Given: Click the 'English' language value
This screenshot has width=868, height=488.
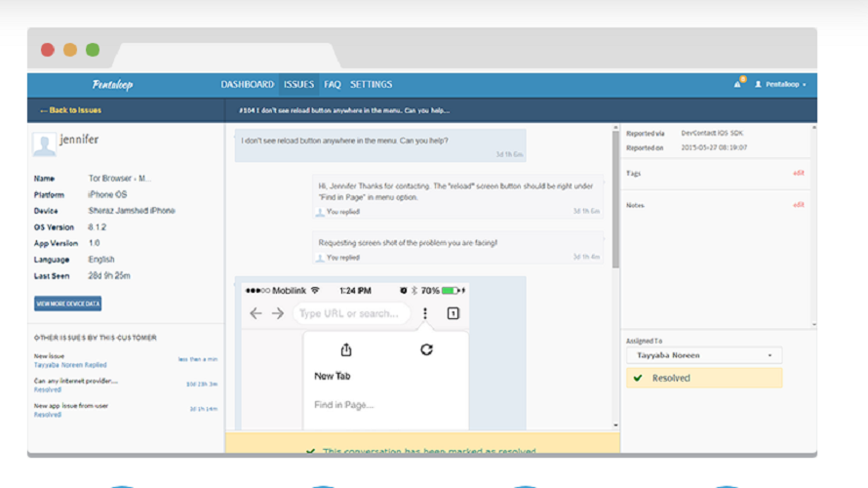Looking at the screenshot, I should (101, 260).
